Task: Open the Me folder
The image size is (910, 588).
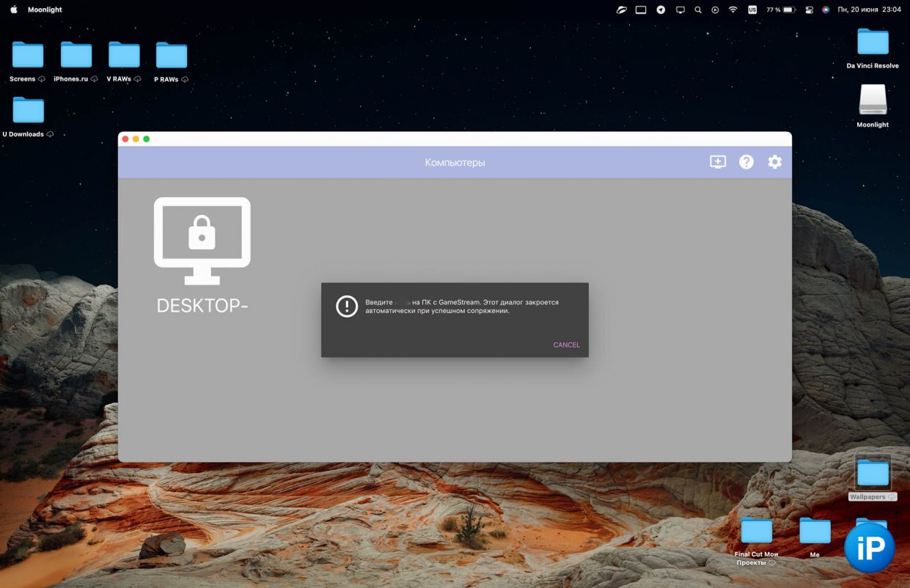Action: point(815,530)
